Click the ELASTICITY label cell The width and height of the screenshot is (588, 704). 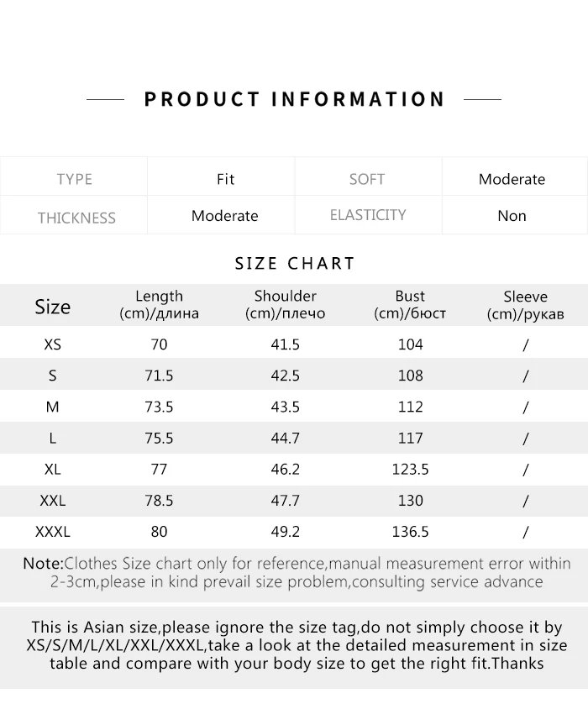coord(368,215)
